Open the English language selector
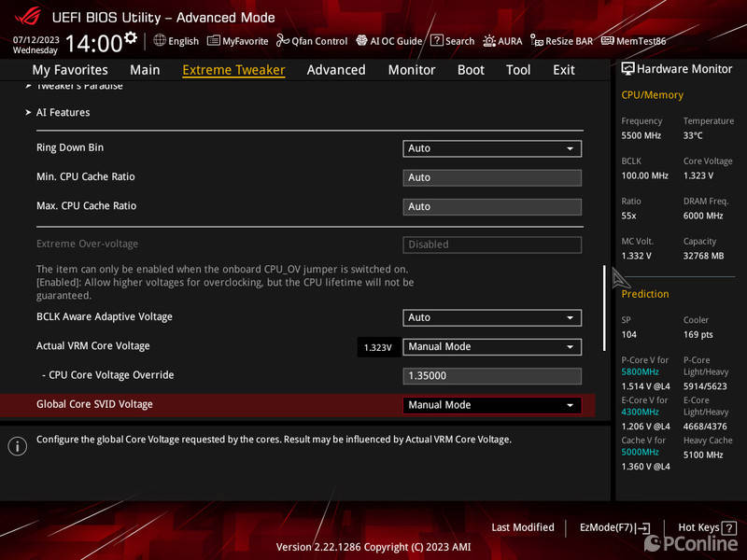 click(x=176, y=41)
